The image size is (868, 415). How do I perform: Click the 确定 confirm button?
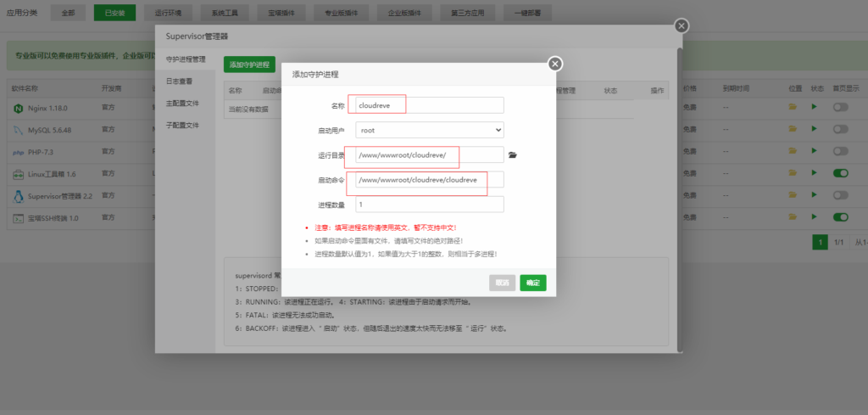click(533, 283)
